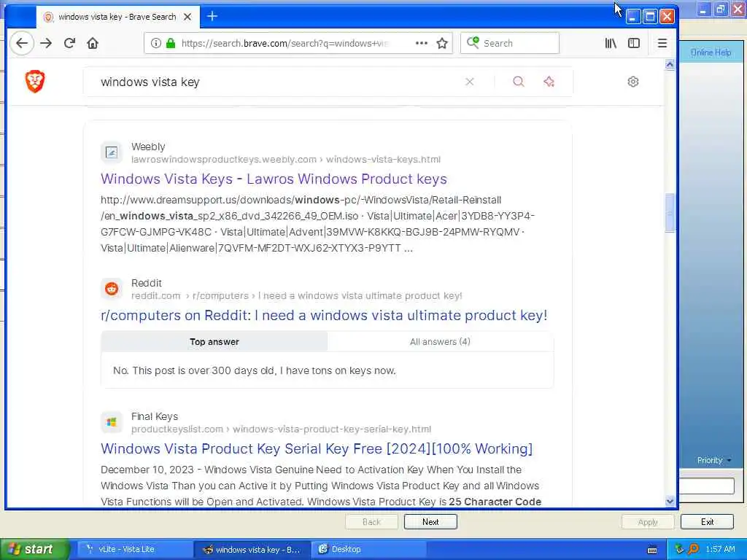Screen dimensions: 747x560
Task: Switch to windows vista key taskbar item
Action: (252, 550)
